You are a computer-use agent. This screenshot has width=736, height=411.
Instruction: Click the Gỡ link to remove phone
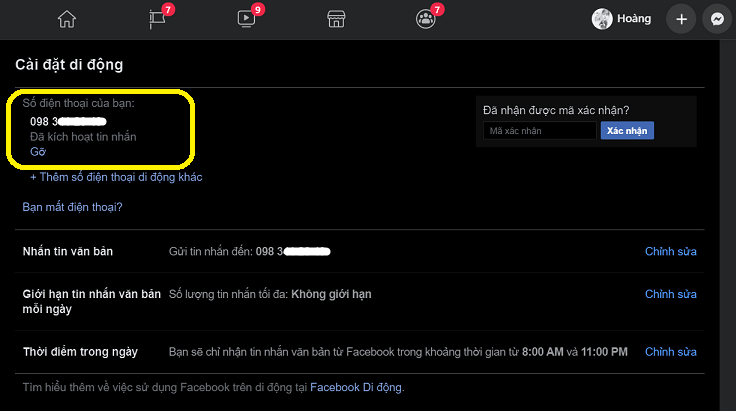(38, 152)
